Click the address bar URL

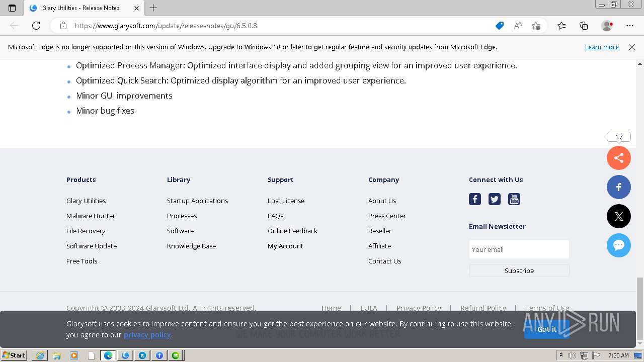pos(166,26)
